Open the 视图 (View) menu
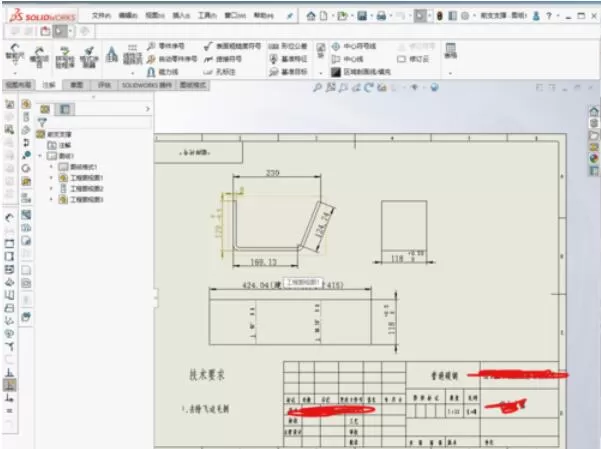The width and height of the screenshot is (601, 449). coord(155,16)
